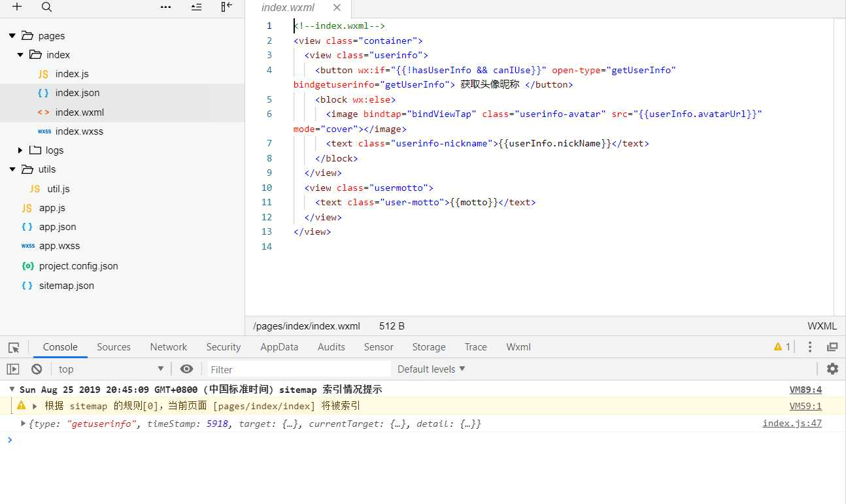Switch to the Audits tab
The width and height of the screenshot is (846, 504).
point(331,347)
